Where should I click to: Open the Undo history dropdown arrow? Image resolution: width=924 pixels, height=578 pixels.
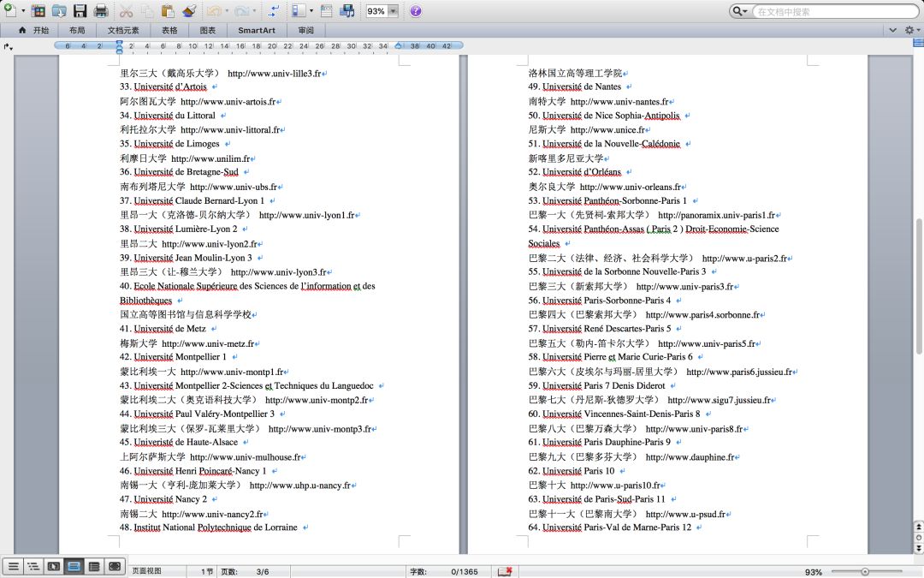click(x=226, y=11)
